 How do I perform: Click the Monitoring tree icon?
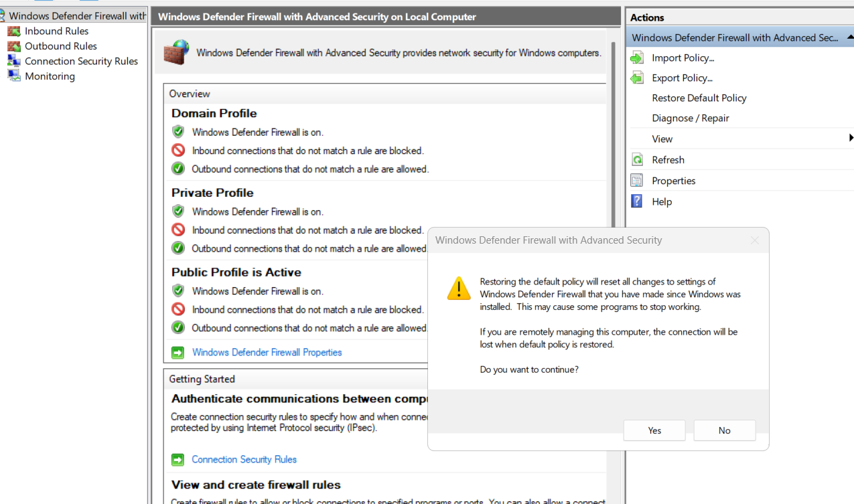pos(14,76)
